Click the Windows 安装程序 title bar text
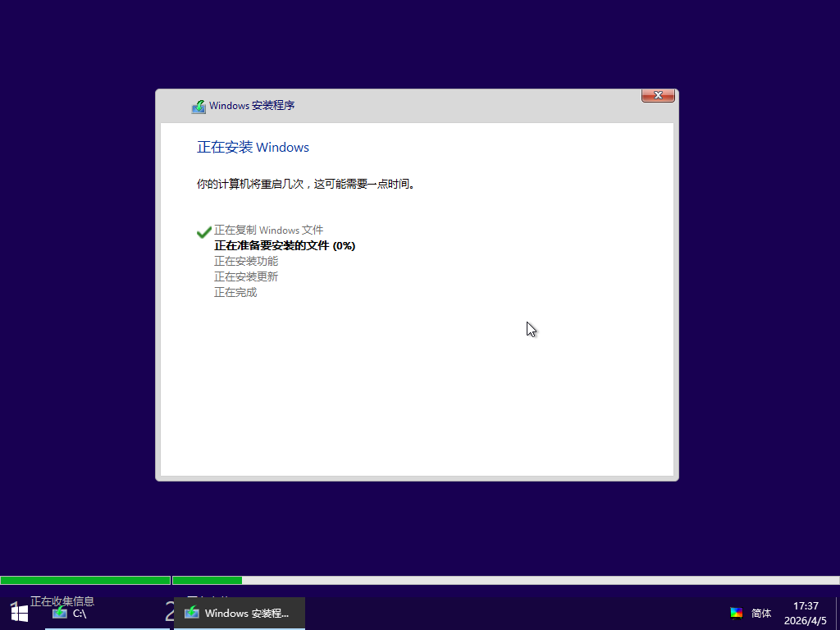The height and width of the screenshot is (630, 840). point(252,106)
